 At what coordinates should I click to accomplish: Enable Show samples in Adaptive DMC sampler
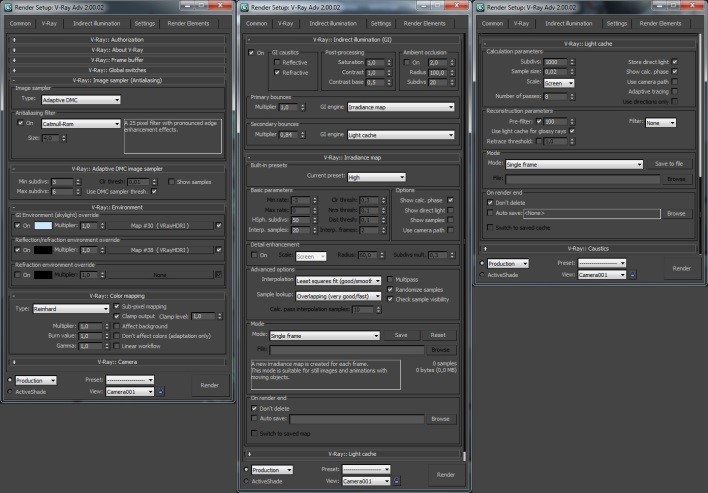point(171,181)
